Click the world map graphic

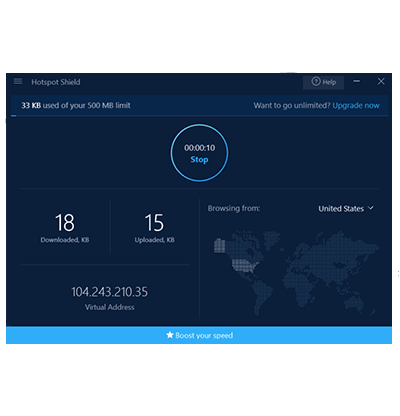296,272
